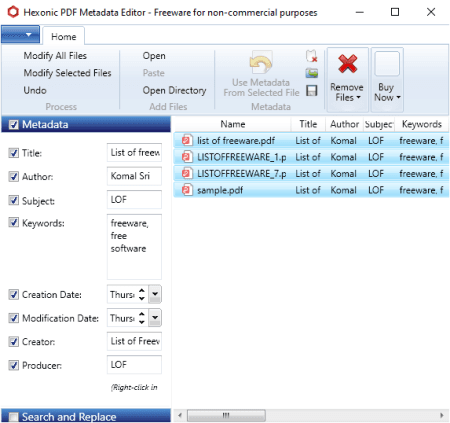Select the row list of freeware.pdf
The image size is (450, 423).
pos(311,140)
